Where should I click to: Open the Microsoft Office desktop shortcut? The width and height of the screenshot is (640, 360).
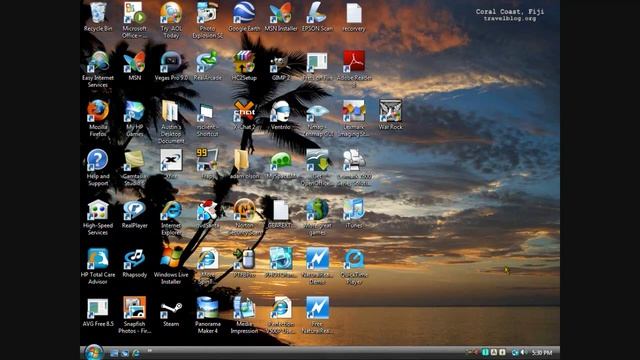[x=134, y=20]
